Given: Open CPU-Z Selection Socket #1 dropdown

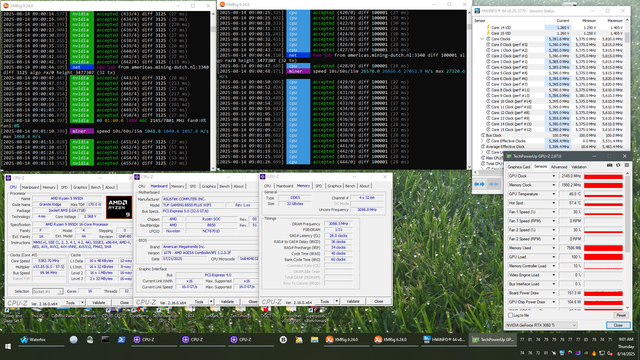Looking at the screenshot, I should point(47,291).
